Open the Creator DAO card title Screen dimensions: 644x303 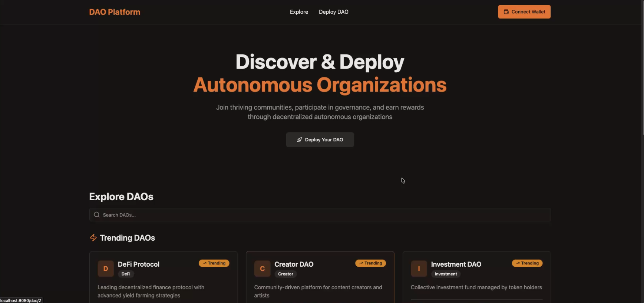(294, 264)
